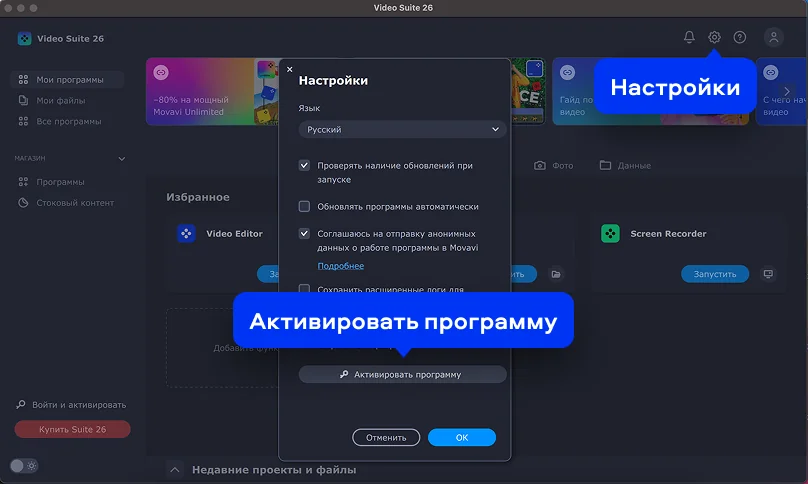Click Войти и активировать in the sidebar

pos(71,405)
